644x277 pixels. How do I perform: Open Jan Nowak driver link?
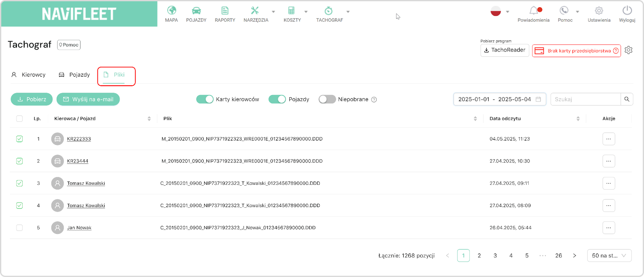[x=79, y=228]
